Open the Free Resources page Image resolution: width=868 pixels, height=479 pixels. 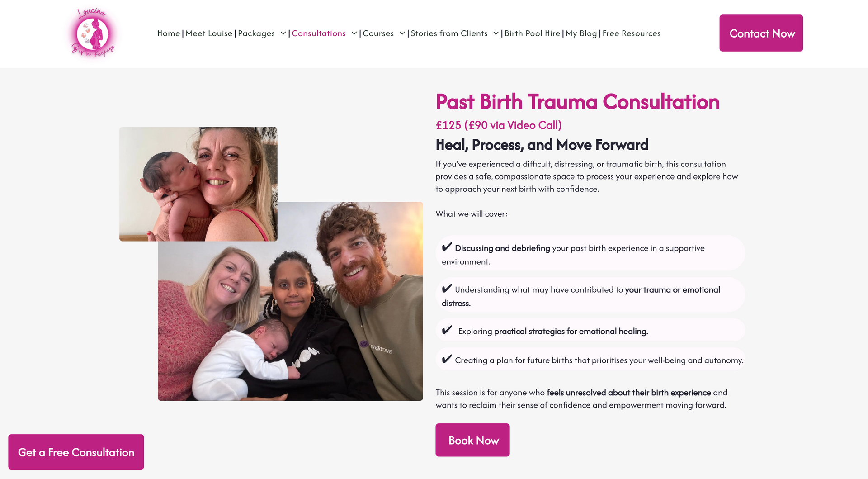[x=631, y=33]
